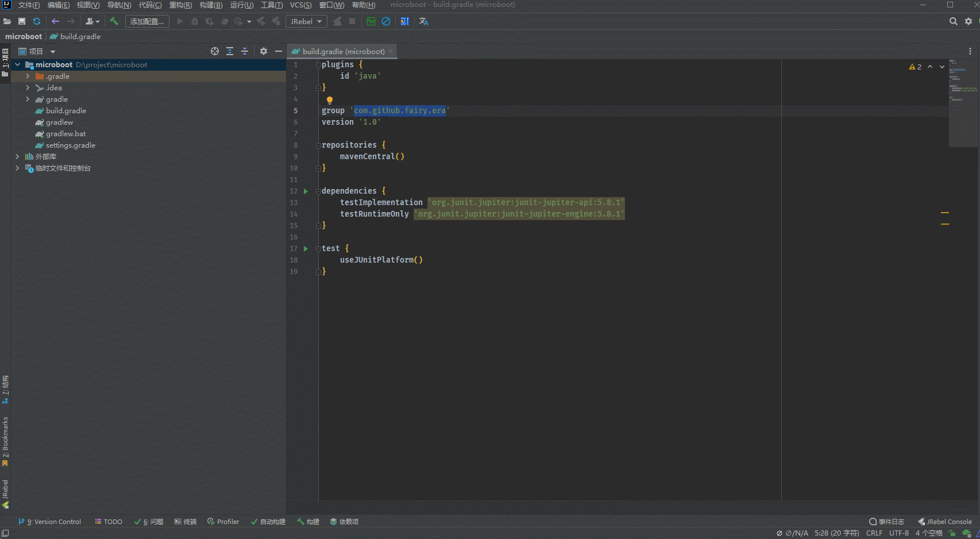Click the yellow intention light bulb
The height and width of the screenshot is (539, 980).
[x=330, y=100]
